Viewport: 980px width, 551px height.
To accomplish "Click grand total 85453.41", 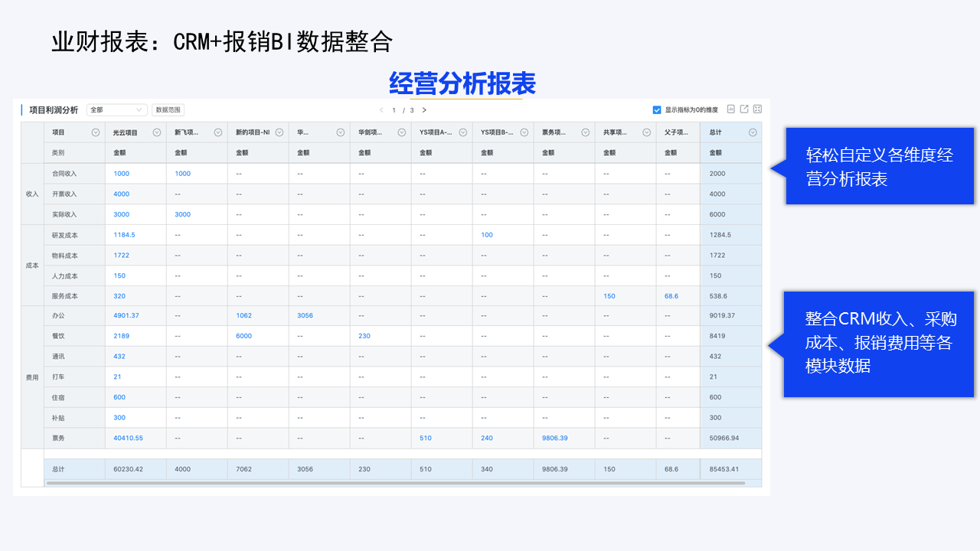I will 724,469.
